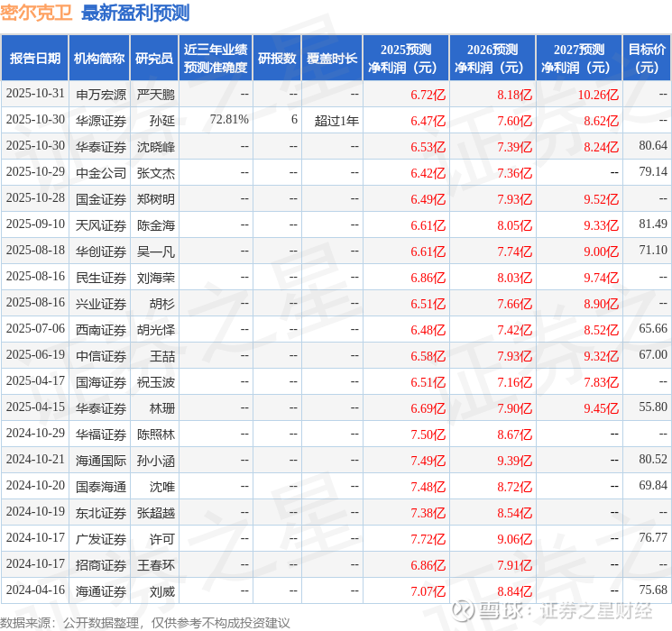Click the 9.52亿 forecast value

602,199
